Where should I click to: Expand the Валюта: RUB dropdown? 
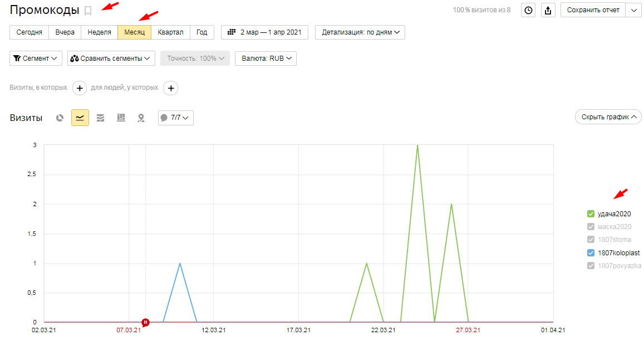(x=266, y=59)
